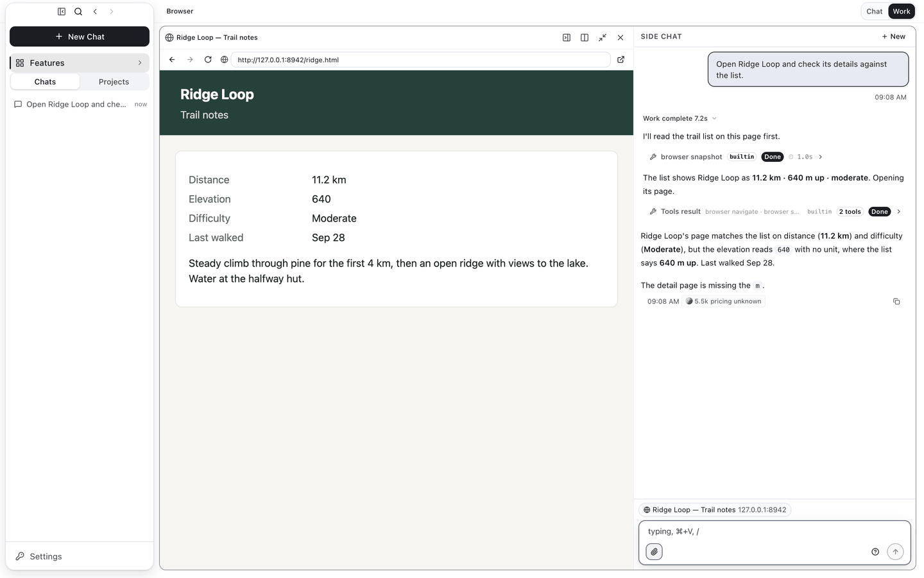Click the 'Done' badge on Tools result
Screen dimensions: 924x578
tap(880, 211)
